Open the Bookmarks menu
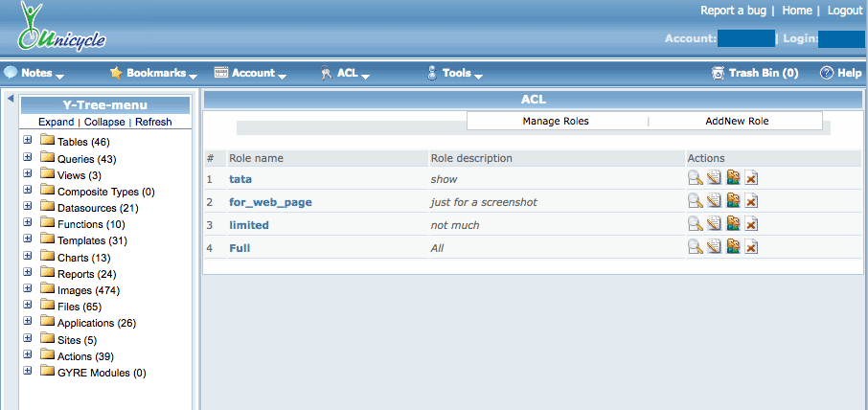Screen dimensions: 868x410 click(153, 73)
